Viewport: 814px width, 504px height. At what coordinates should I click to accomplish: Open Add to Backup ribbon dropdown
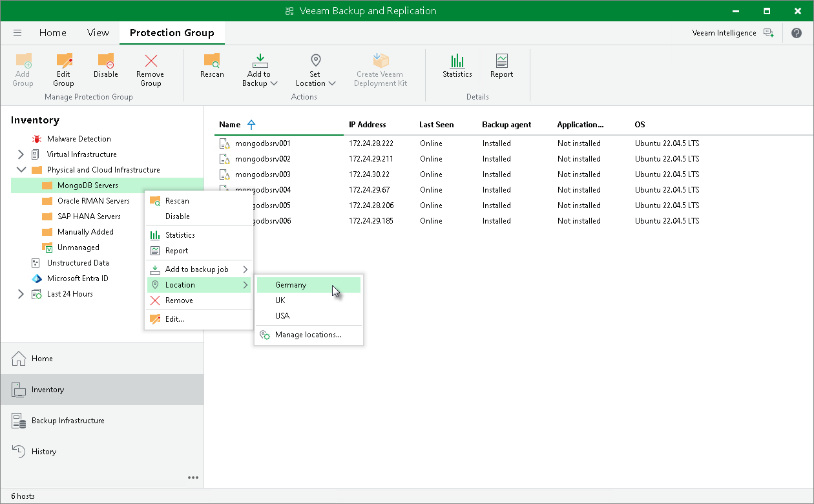(259, 70)
